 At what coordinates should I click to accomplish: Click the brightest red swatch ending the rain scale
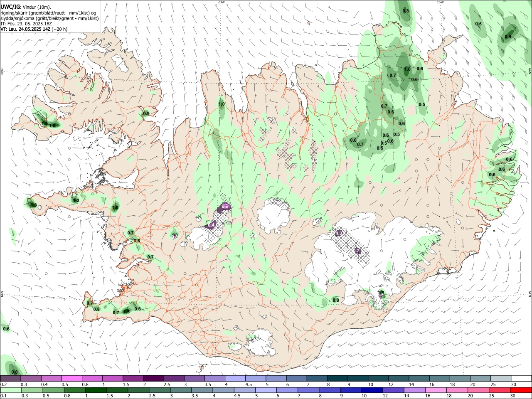[x=521, y=390]
